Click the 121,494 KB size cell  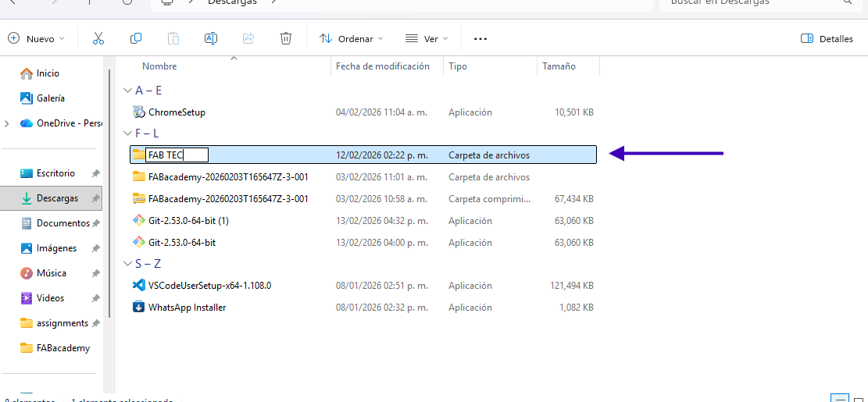(x=572, y=286)
